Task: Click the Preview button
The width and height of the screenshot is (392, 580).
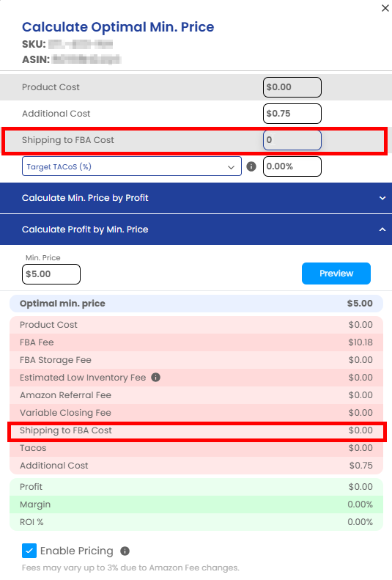Action: [x=336, y=274]
